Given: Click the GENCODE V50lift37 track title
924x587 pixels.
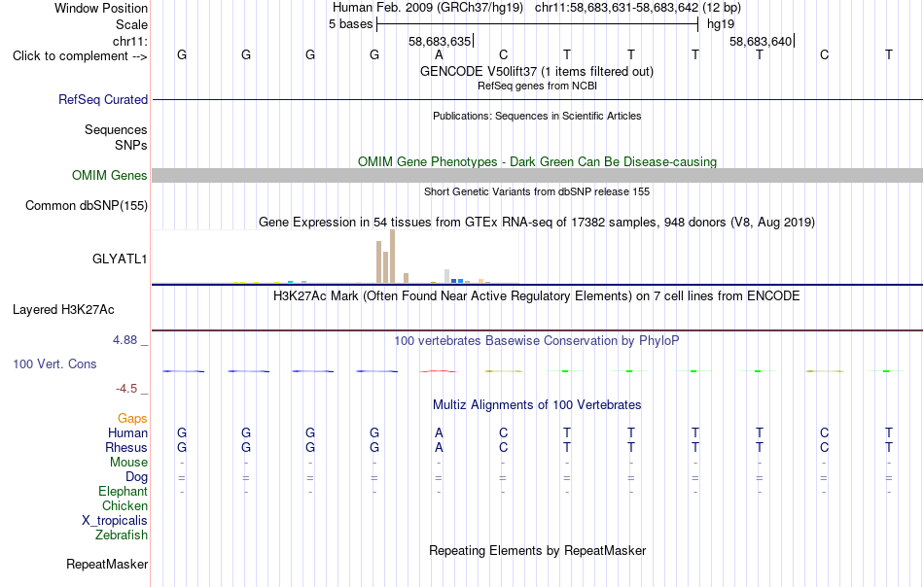Looking at the screenshot, I should tap(536, 71).
